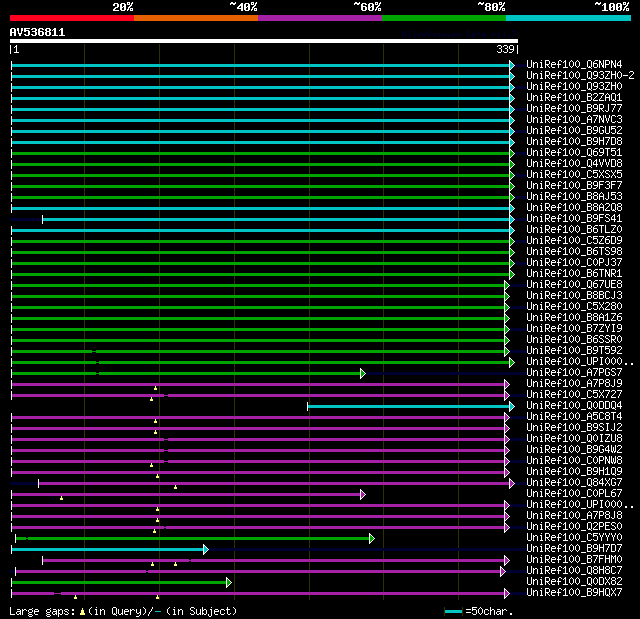Click the UniRef100_A7P8J8 label
This screenshot has width=640, height=619.
[574, 516]
